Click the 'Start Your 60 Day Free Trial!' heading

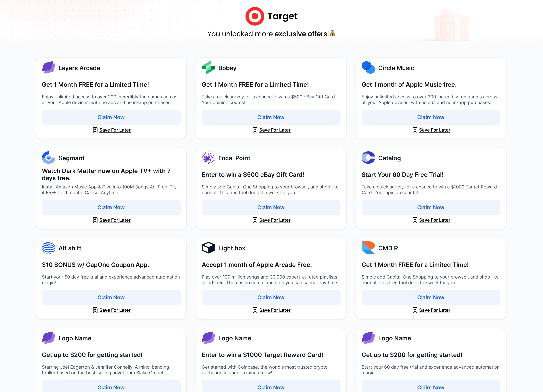tap(403, 175)
